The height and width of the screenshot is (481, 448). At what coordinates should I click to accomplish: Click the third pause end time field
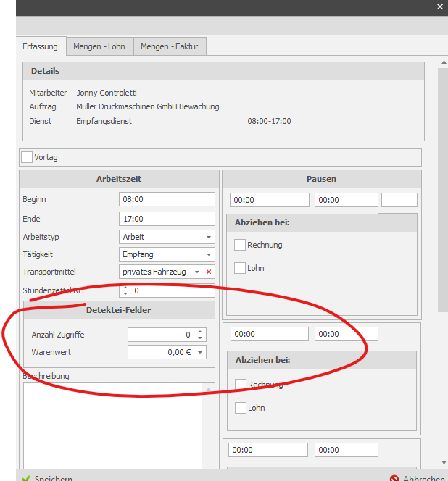point(347,450)
